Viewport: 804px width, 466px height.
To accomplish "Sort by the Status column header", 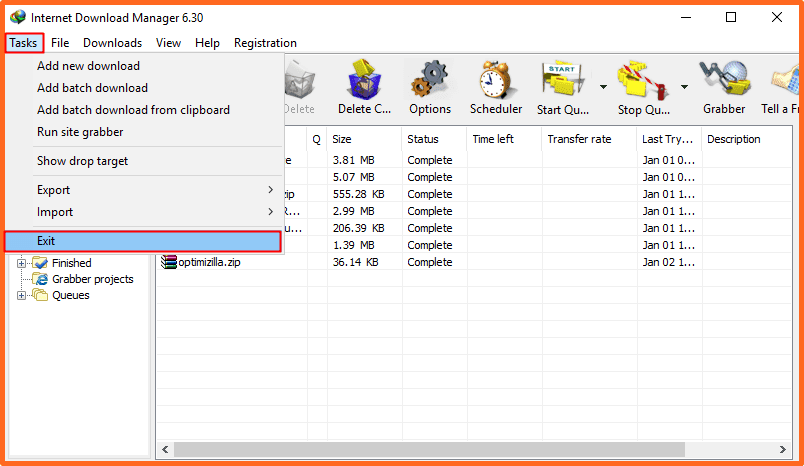I will (434, 139).
